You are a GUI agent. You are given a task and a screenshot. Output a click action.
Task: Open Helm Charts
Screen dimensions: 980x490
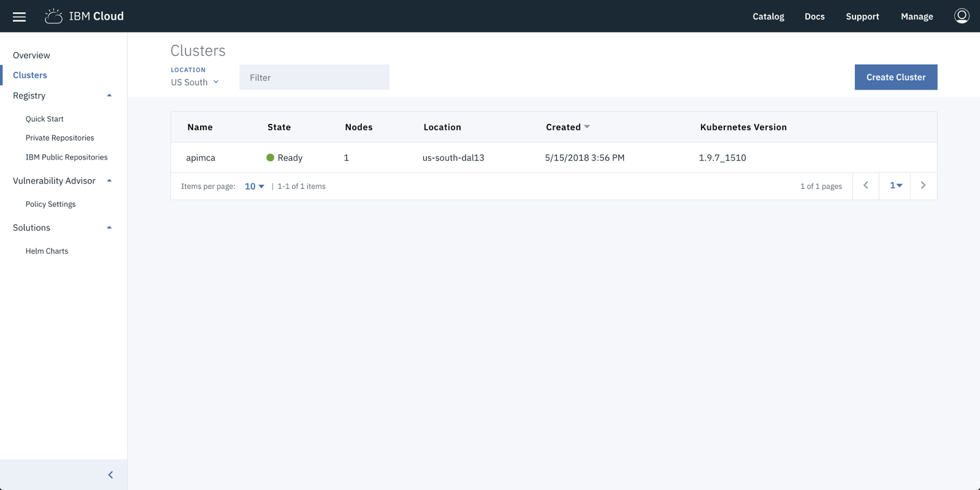click(x=47, y=251)
